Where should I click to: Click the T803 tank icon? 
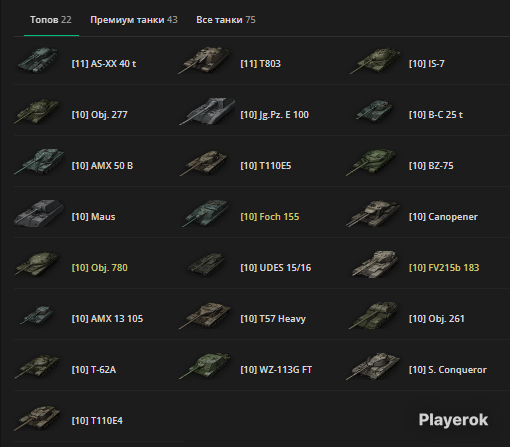tap(204, 60)
